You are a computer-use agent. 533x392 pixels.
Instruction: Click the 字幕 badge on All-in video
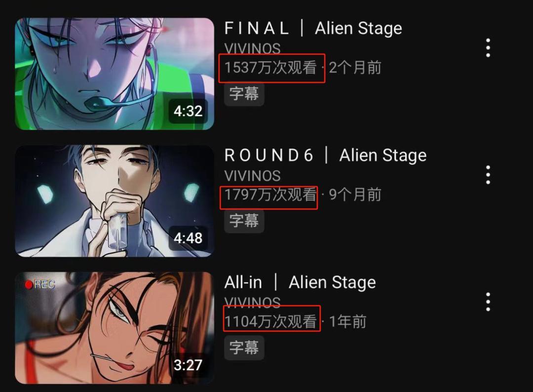click(244, 348)
